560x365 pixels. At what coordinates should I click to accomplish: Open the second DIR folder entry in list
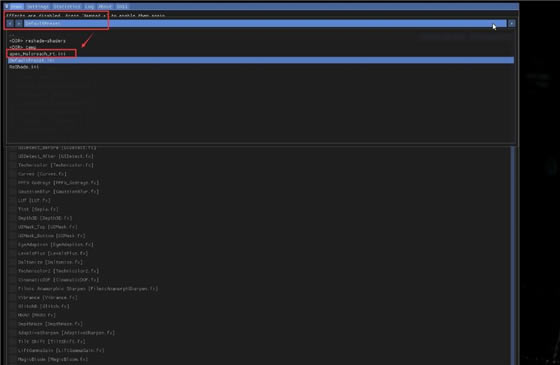pos(22,47)
